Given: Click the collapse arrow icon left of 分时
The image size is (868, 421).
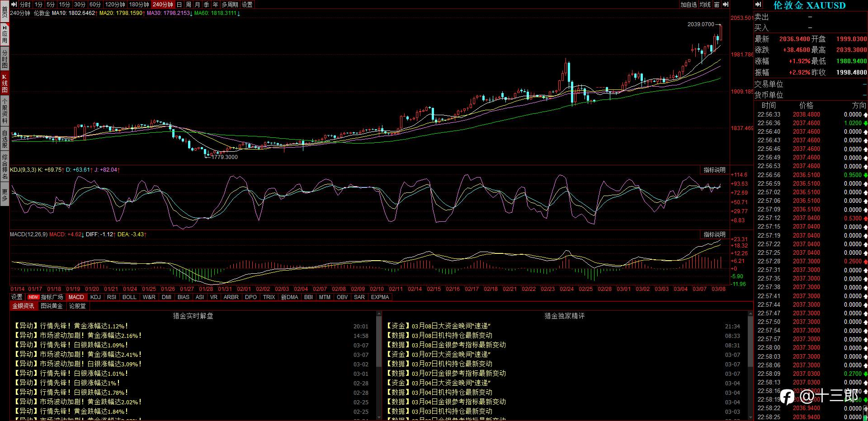Looking at the screenshot, I should tap(14, 5).
